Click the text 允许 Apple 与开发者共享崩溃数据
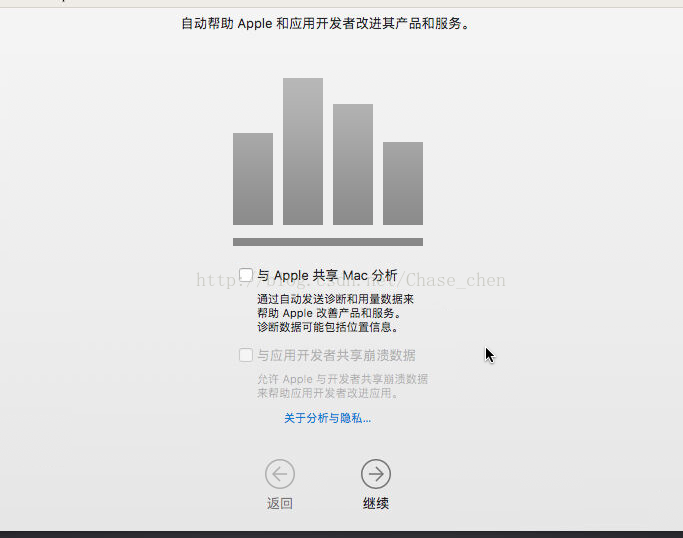 click(x=342, y=379)
